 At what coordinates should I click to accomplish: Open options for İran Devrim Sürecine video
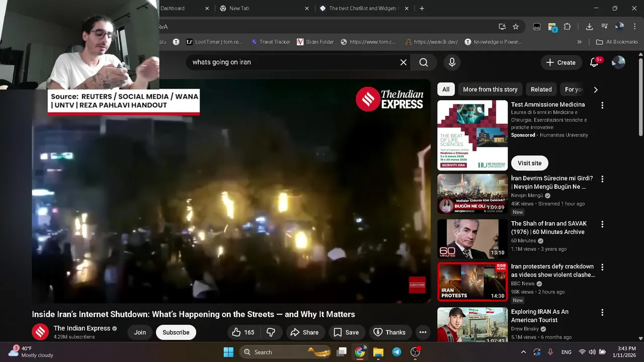602,179
